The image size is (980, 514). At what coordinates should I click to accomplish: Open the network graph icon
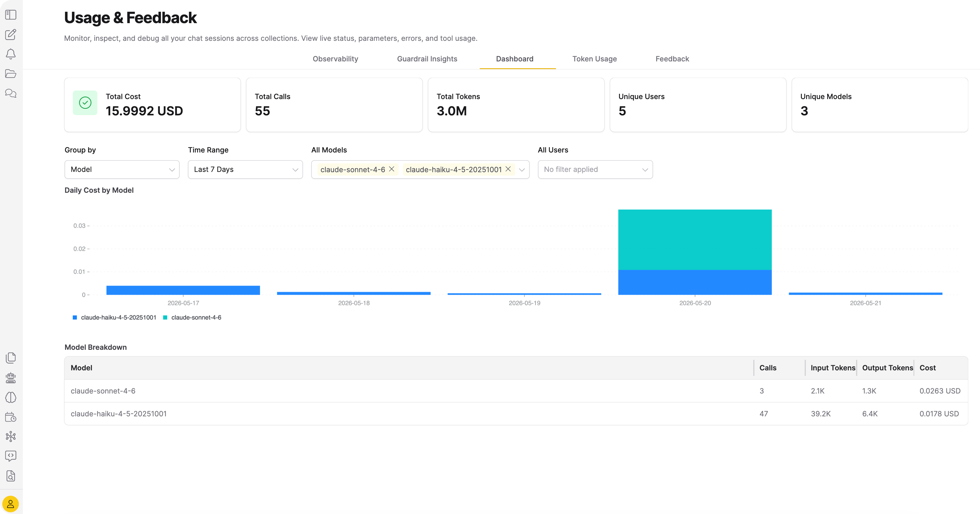[11, 436]
